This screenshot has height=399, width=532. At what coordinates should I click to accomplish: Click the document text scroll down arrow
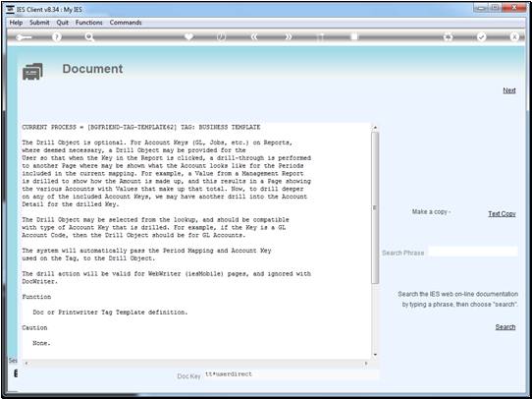(x=375, y=355)
